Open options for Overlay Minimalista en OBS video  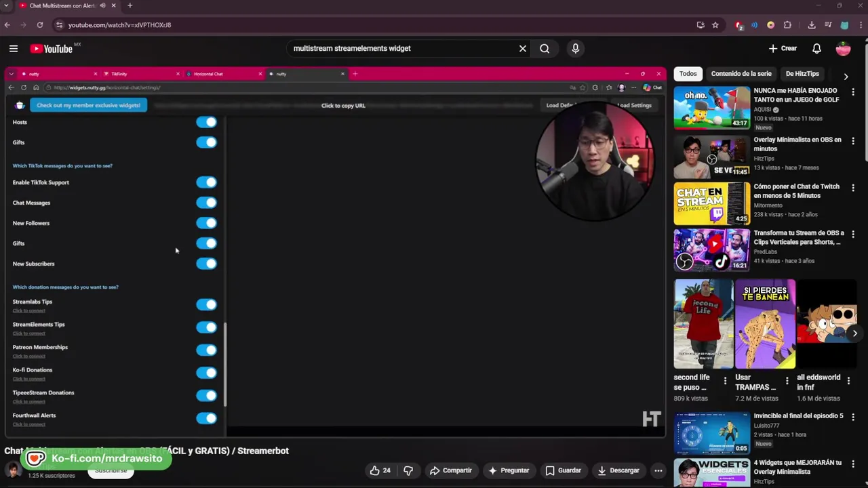(853, 141)
